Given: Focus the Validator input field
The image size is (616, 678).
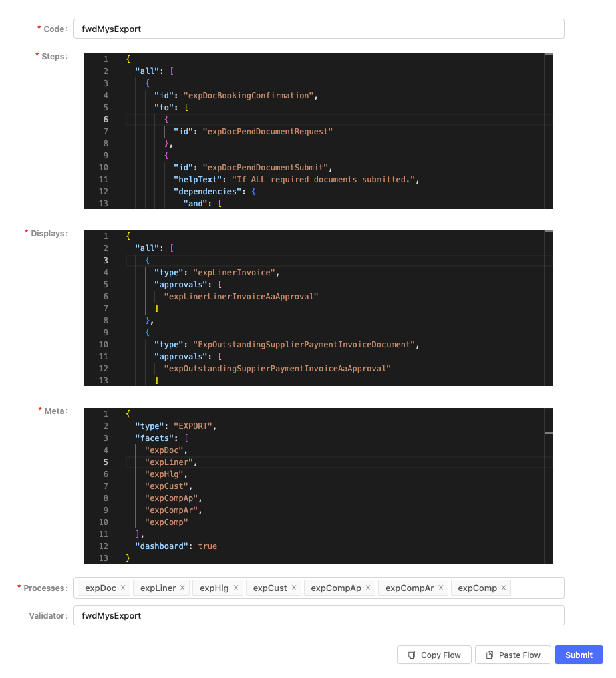Looking at the screenshot, I should point(319,615).
